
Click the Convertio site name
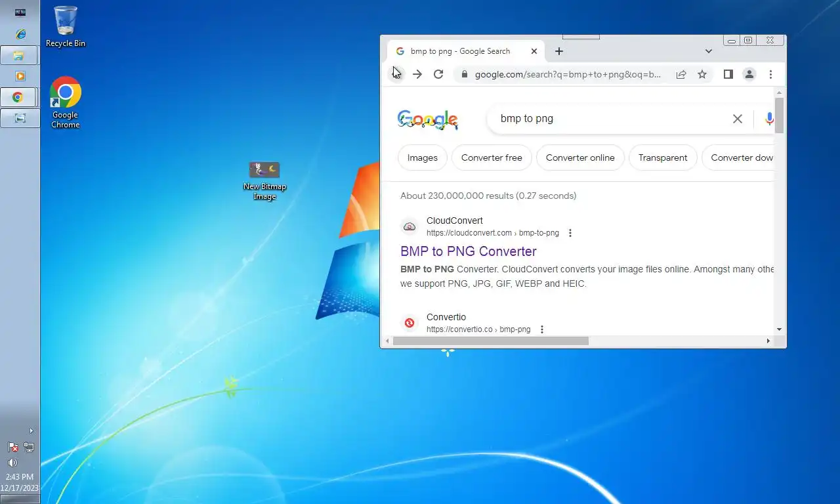(x=446, y=317)
